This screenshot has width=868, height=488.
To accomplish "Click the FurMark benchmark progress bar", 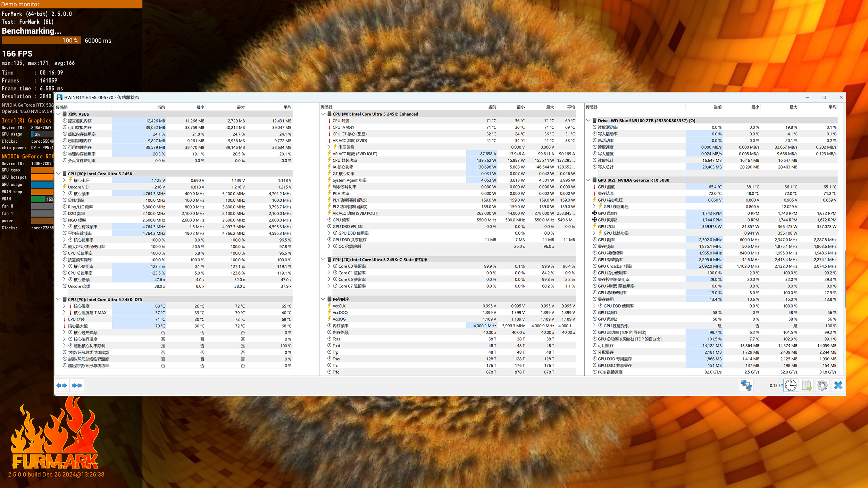I will (x=41, y=41).
